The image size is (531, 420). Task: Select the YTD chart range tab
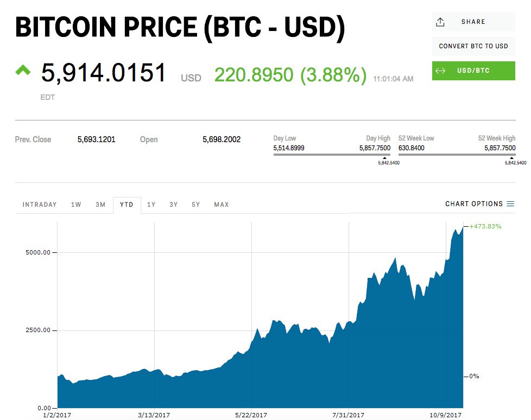coord(127,205)
